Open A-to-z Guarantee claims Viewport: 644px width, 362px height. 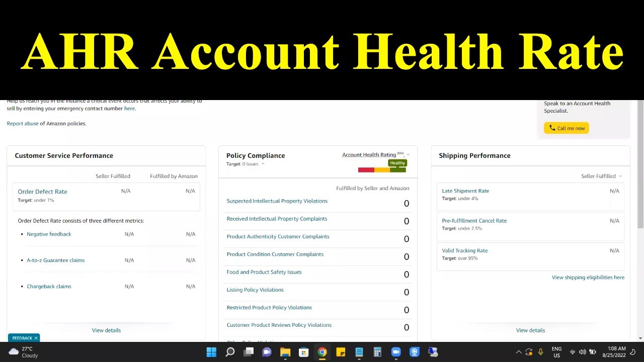point(55,260)
